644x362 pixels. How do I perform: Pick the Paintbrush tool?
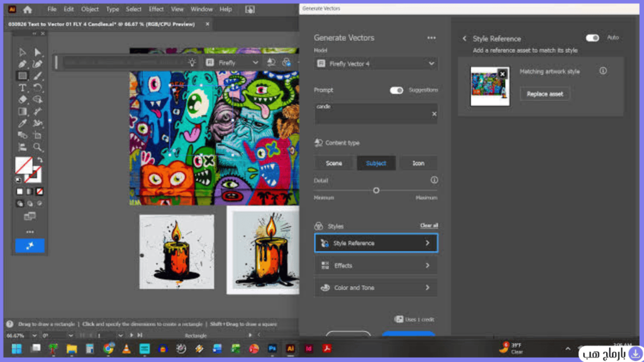[37, 76]
